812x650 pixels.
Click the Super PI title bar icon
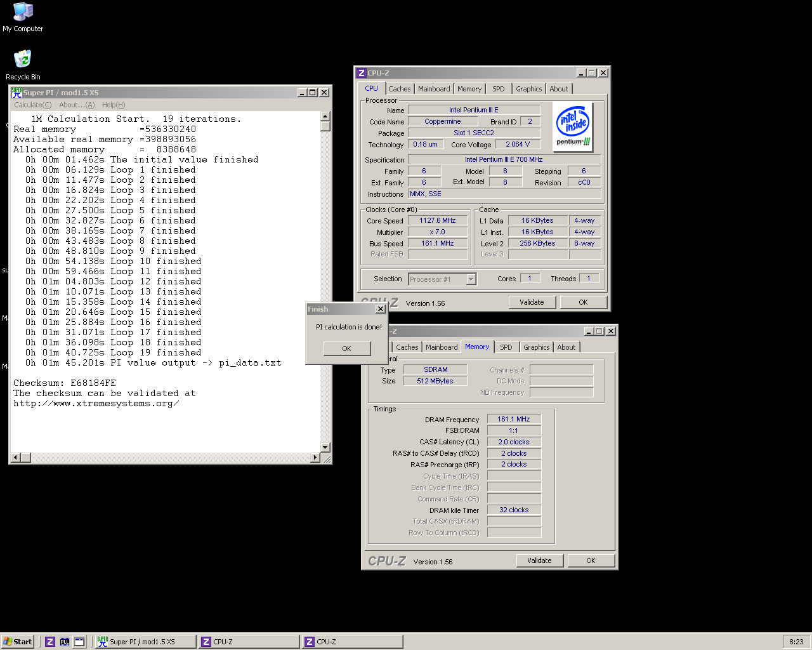click(x=16, y=92)
